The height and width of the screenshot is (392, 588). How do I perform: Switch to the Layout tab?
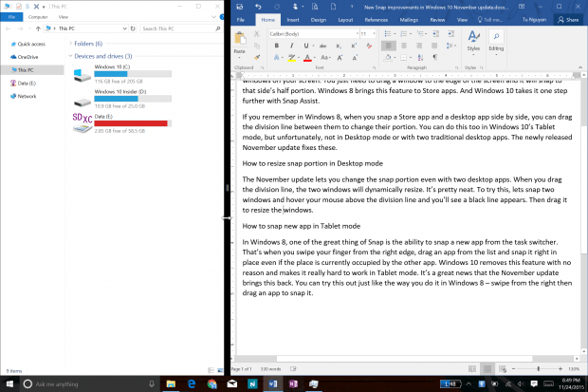tap(345, 20)
